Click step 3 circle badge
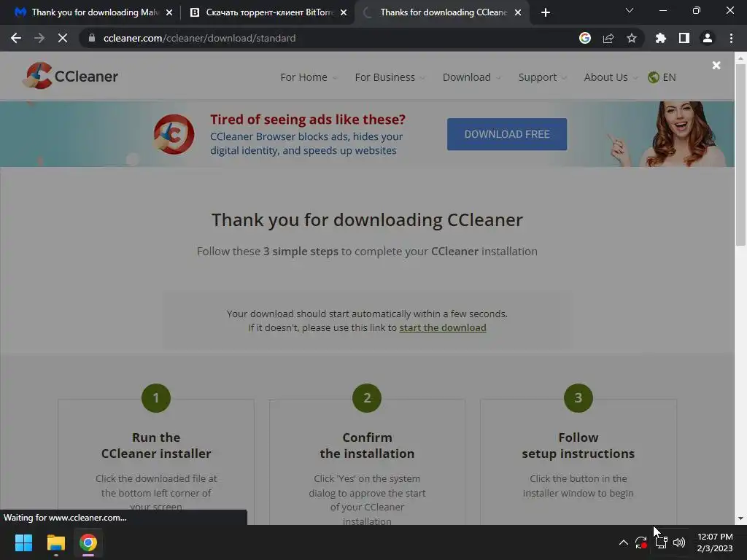The height and width of the screenshot is (560, 747). click(x=578, y=397)
